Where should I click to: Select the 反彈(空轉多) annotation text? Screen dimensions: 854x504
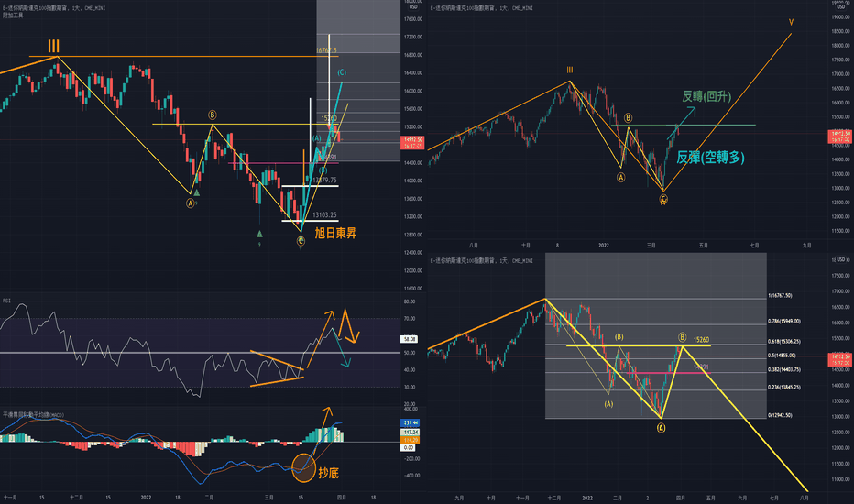[x=710, y=158]
